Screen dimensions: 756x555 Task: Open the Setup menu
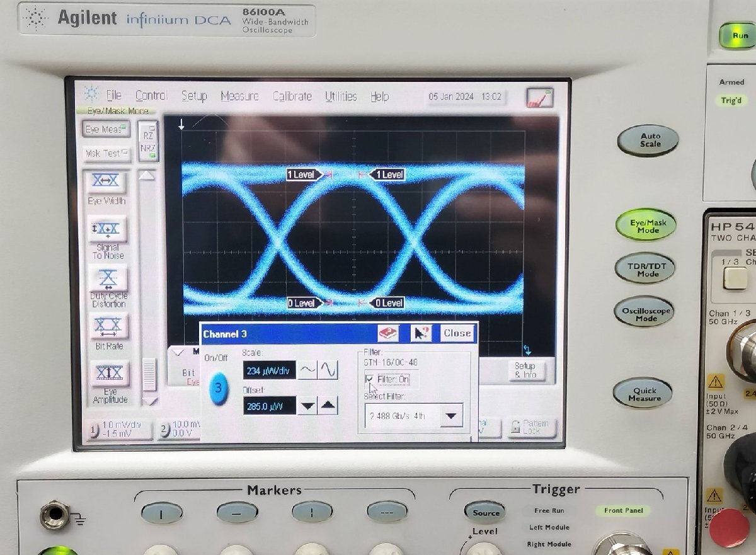(194, 96)
